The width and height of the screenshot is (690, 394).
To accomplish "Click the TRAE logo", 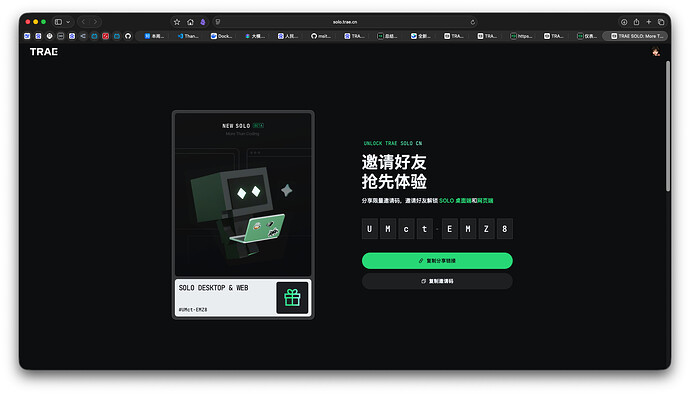I will click(44, 52).
